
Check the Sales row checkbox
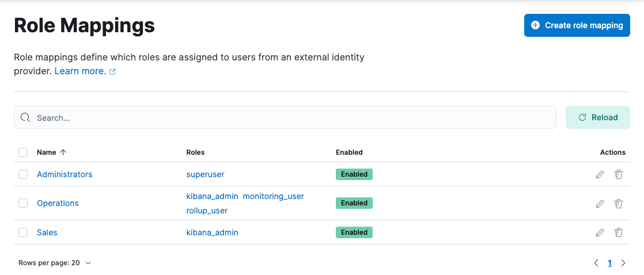tap(23, 232)
